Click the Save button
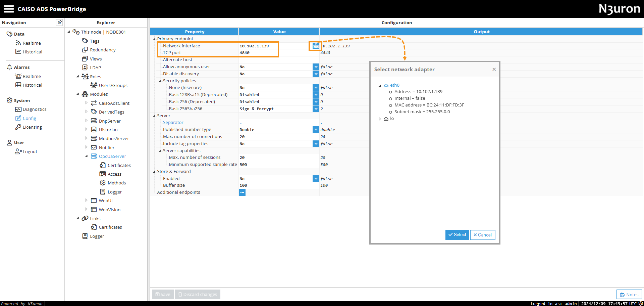Screen dimensions: 644x306 [x=163, y=294]
